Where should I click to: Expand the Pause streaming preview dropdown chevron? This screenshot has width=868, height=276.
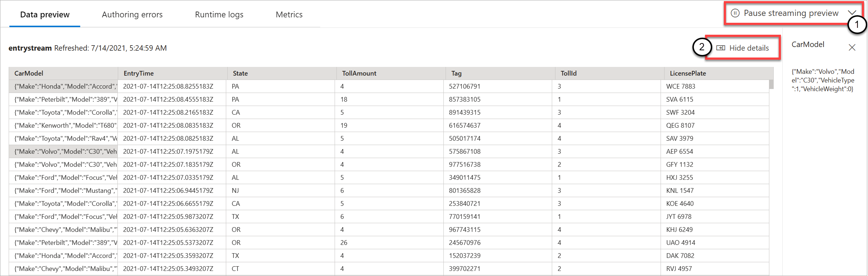click(x=852, y=13)
